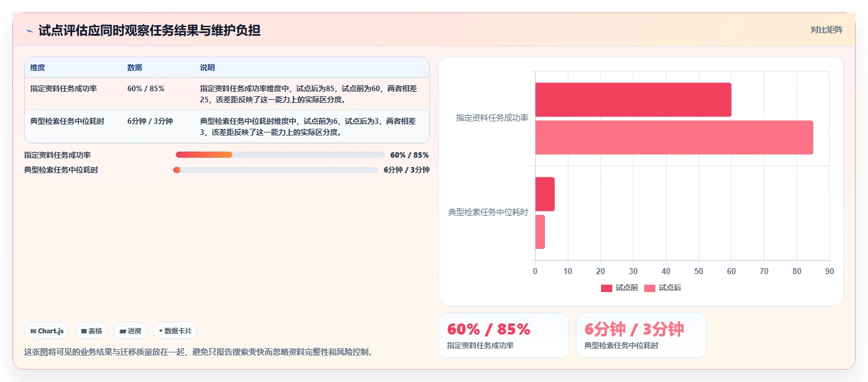
Task: Open the 6分钟 / 3分钟 data card
Action: pyautogui.click(x=641, y=335)
